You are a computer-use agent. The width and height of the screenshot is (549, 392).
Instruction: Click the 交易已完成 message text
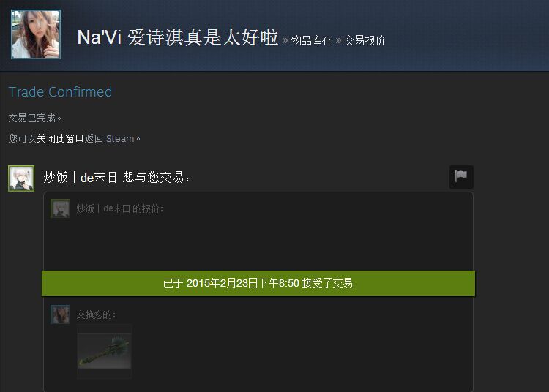pos(35,118)
